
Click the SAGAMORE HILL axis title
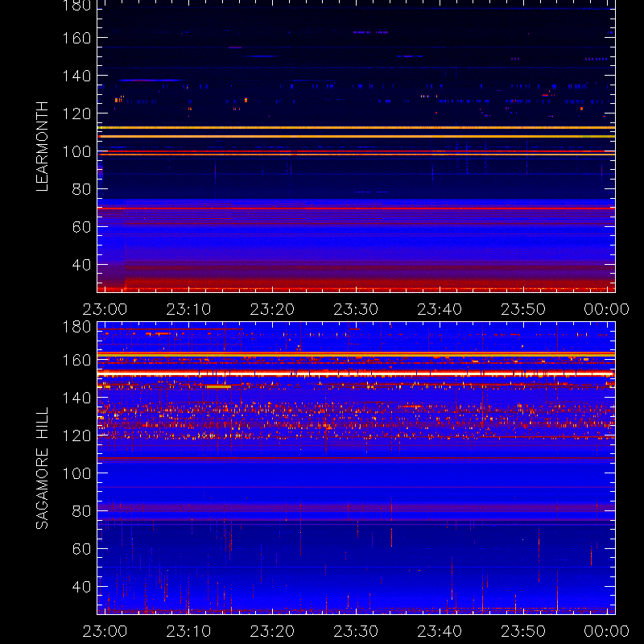point(43,468)
